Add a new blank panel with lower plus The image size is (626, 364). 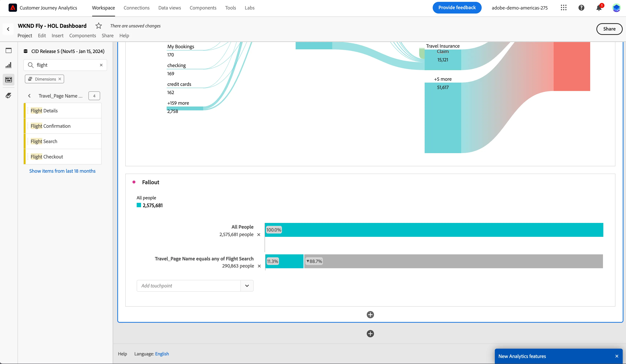coord(370,334)
